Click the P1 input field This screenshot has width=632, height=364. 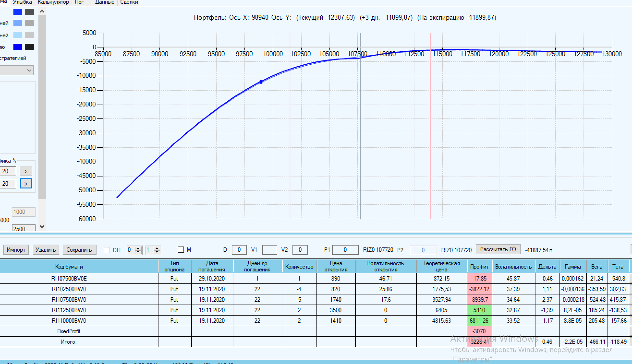tap(345, 250)
